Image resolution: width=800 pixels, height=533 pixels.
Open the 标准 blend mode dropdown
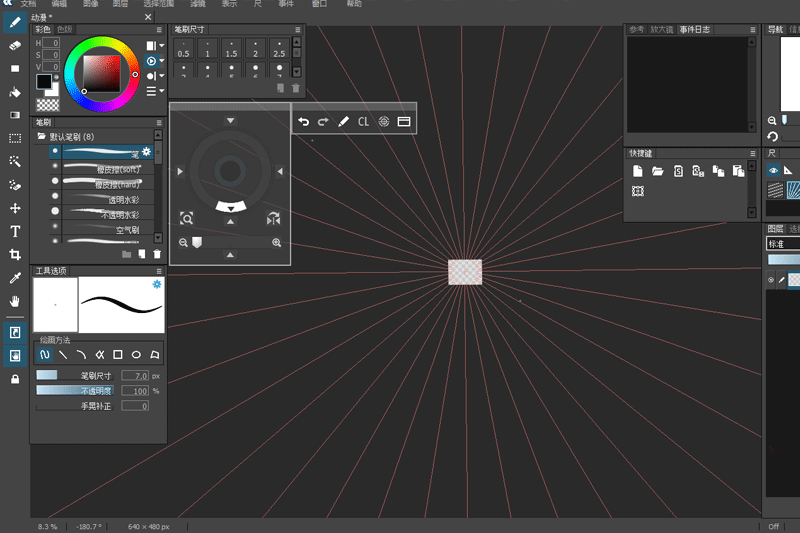pos(782,243)
